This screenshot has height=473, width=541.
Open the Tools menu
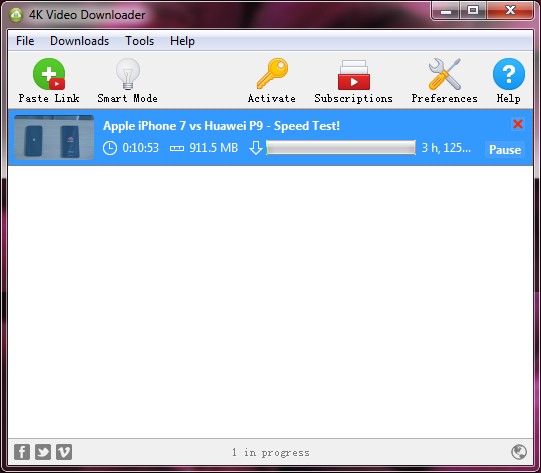[x=139, y=41]
